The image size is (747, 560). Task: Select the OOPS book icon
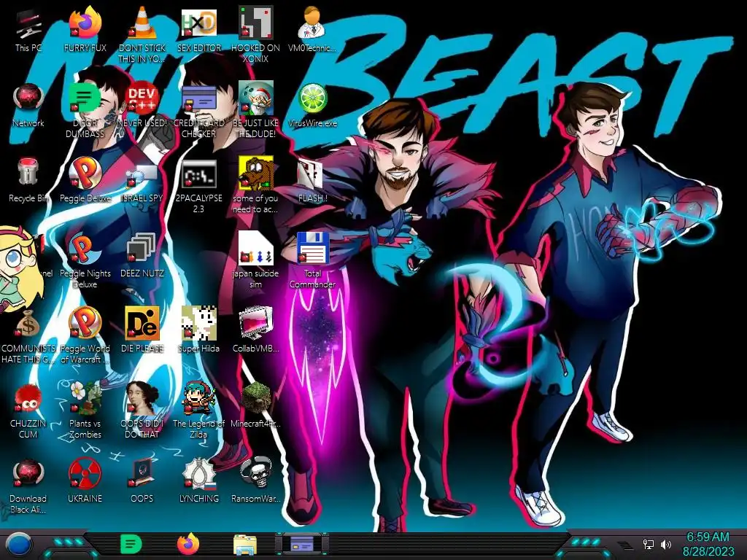142,473
